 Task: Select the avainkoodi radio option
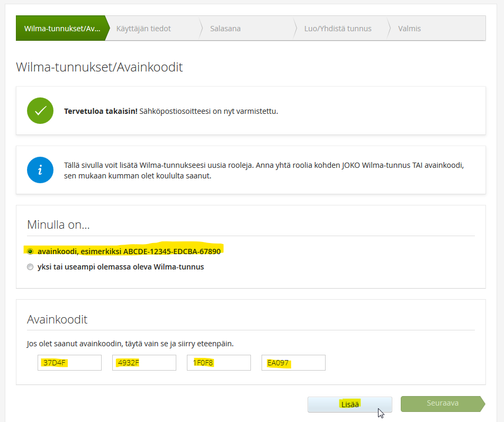point(30,252)
